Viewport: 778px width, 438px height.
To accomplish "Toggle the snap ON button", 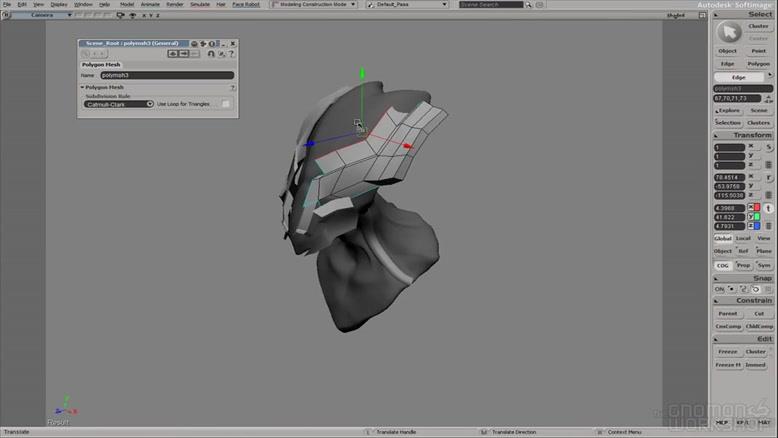I will click(x=720, y=289).
